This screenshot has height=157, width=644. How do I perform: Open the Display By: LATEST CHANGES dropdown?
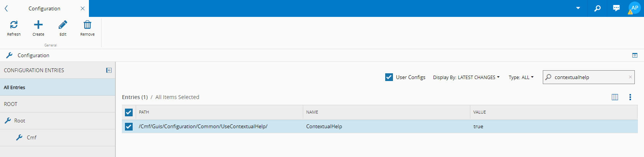466,77
